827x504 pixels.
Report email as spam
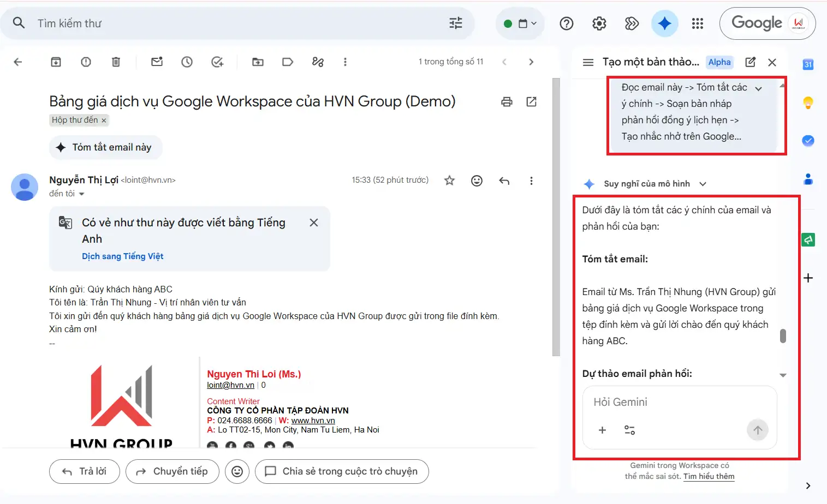(86, 62)
